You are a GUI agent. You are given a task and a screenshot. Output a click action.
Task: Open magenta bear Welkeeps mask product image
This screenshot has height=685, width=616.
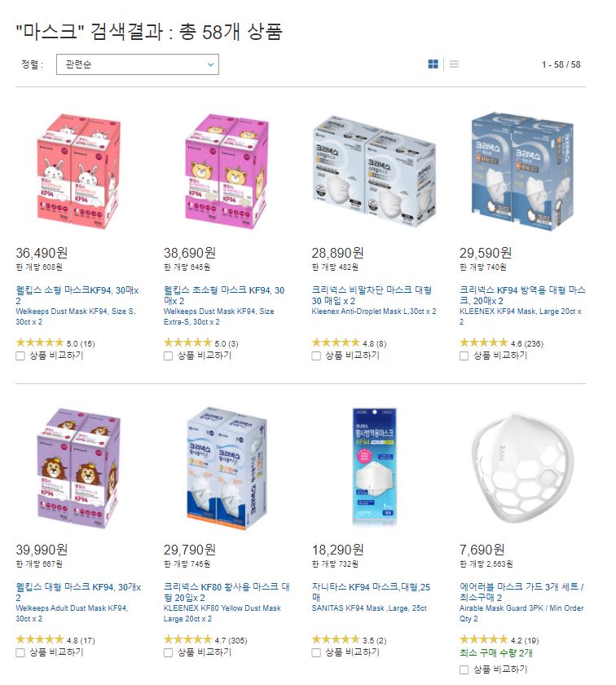pyautogui.click(x=227, y=171)
